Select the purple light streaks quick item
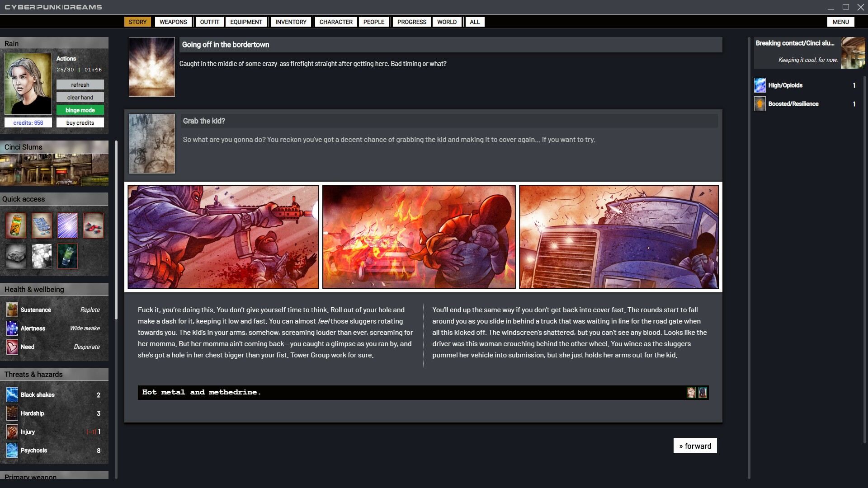 coord(67,225)
